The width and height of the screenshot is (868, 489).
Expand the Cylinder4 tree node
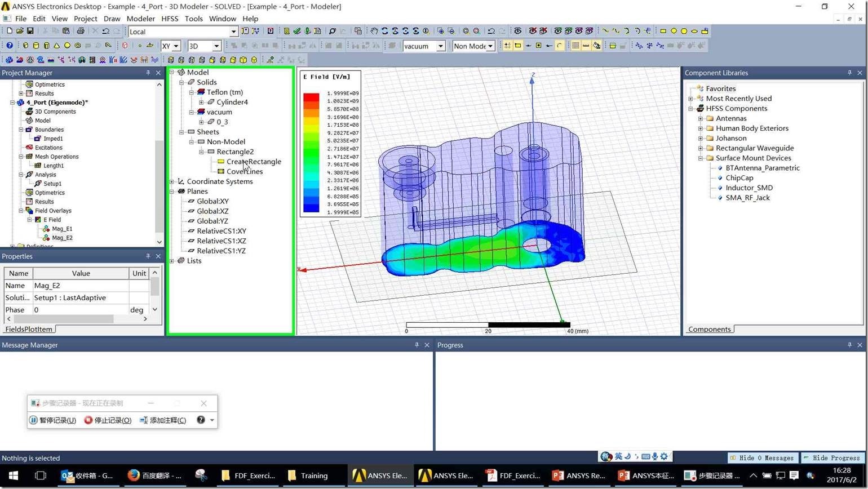(x=201, y=102)
